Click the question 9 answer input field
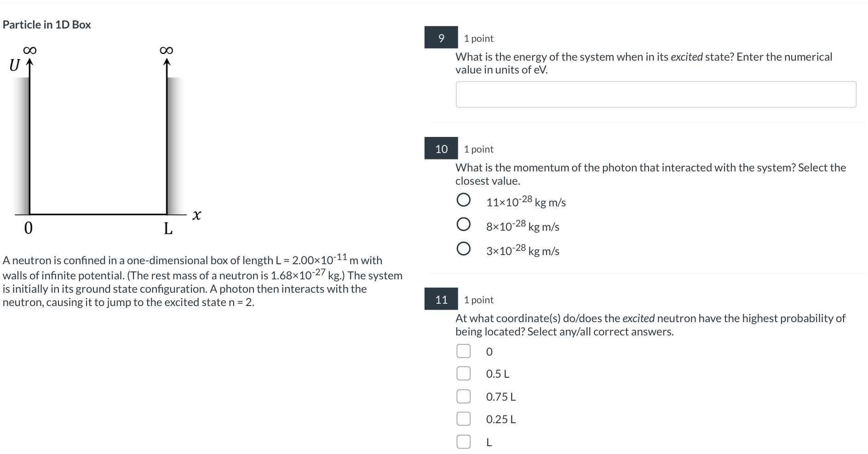 click(655, 94)
